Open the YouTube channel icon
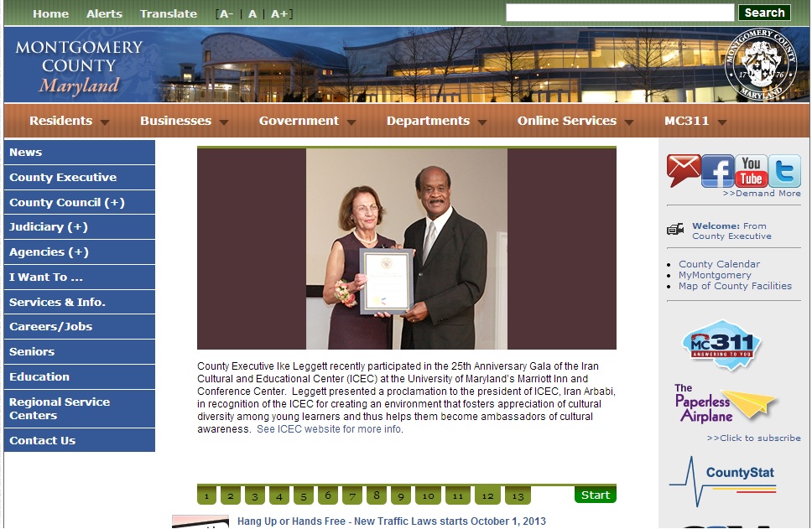Image resolution: width=812 pixels, height=529 pixels. coord(751,171)
